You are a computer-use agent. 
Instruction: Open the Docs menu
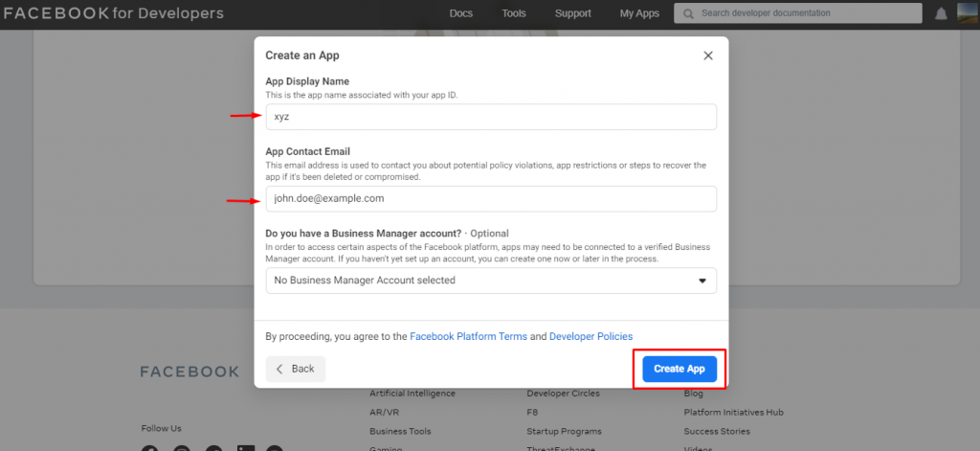pyautogui.click(x=461, y=13)
